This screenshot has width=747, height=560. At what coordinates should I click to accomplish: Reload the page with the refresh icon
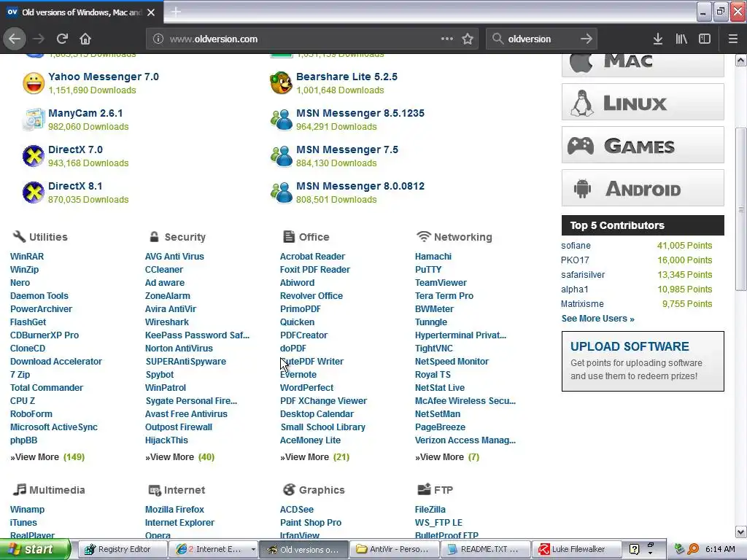pyautogui.click(x=62, y=39)
